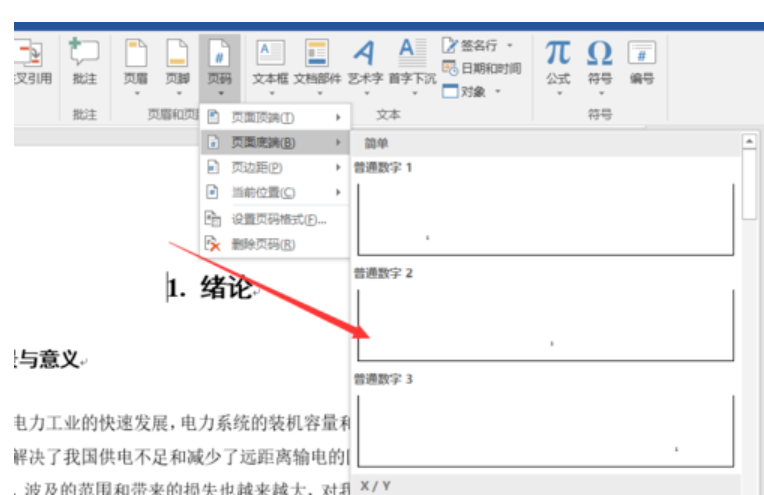Click the 编号 (Number) icon
The height and width of the screenshot is (495, 764).
(x=641, y=60)
